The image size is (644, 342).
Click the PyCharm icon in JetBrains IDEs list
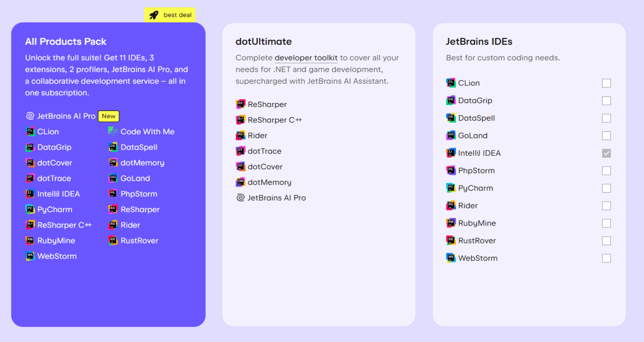pyautogui.click(x=451, y=188)
